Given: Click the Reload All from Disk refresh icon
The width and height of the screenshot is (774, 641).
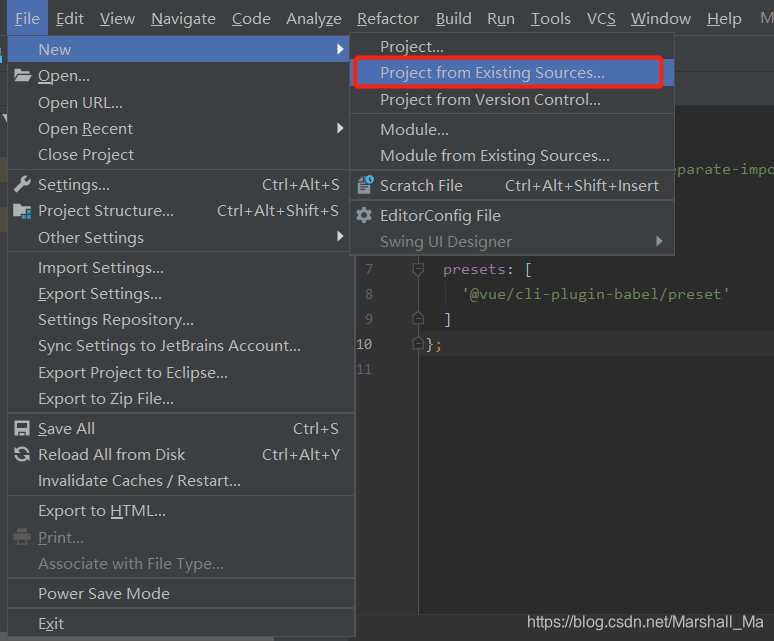Looking at the screenshot, I should point(22,454).
